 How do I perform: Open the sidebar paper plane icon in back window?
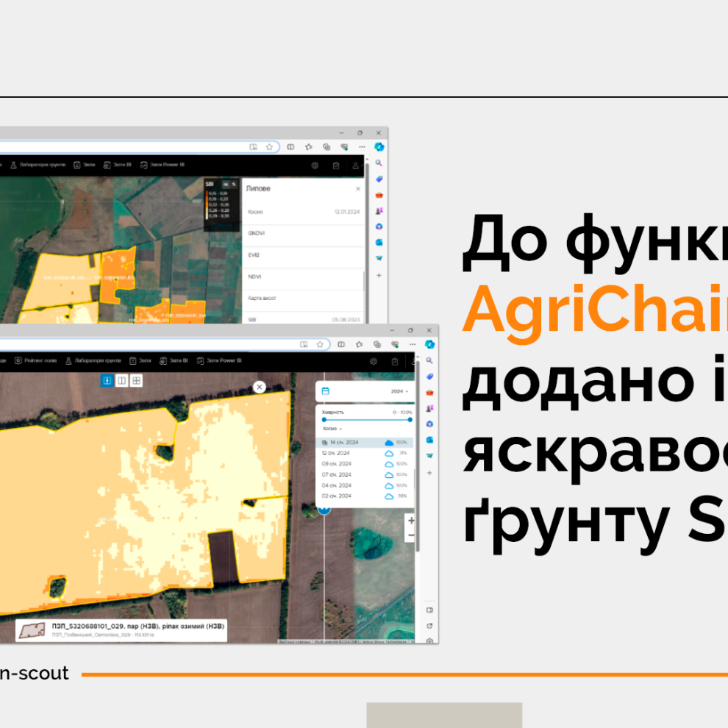click(379, 258)
